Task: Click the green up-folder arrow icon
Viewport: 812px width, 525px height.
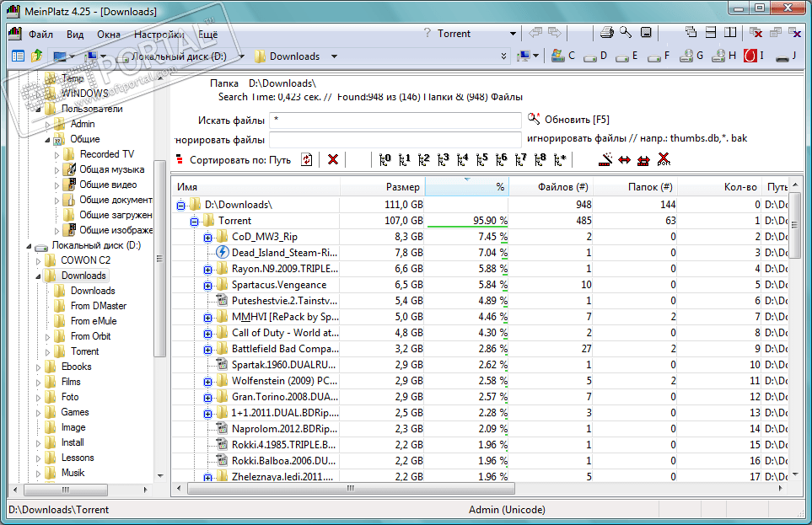Action: 37,56
